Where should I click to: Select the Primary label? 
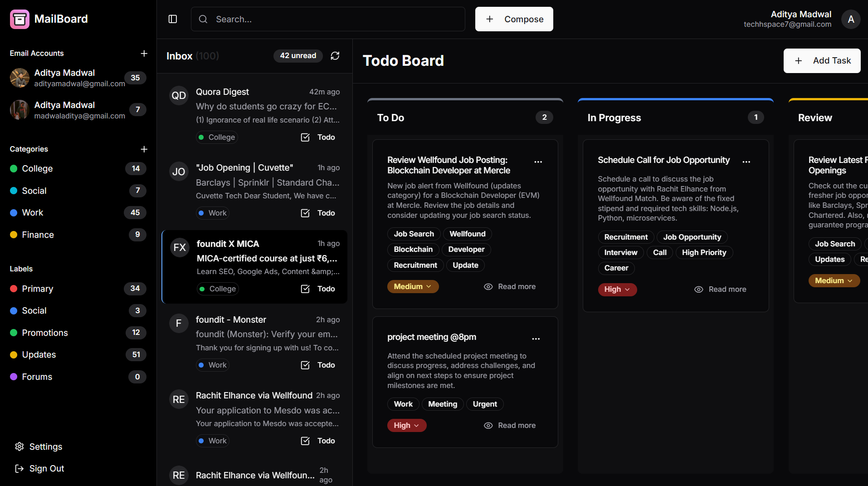coord(78,289)
